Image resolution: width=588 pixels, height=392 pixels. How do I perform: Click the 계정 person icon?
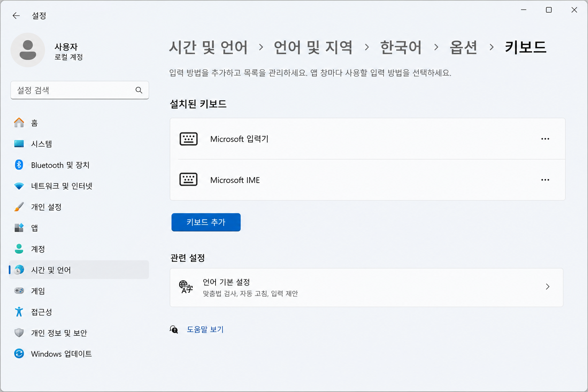[x=19, y=249]
